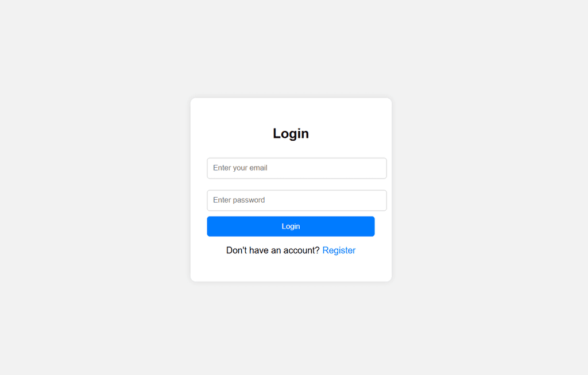Click the bold Login heading text

[291, 133]
